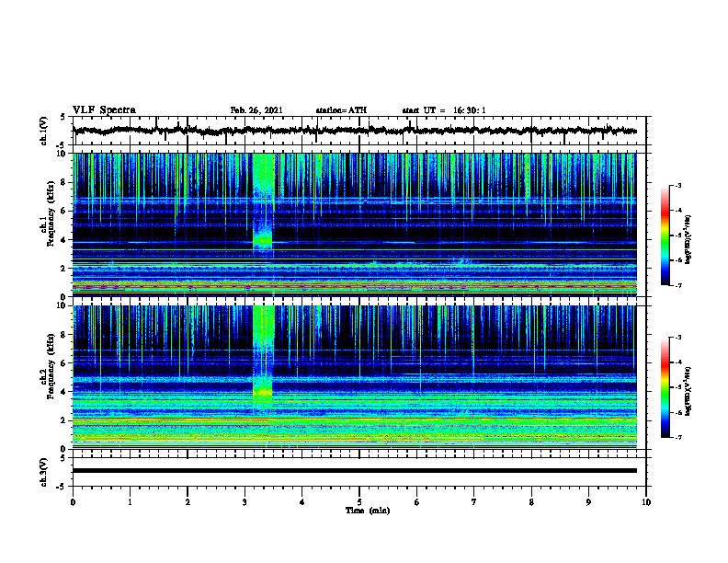Click the ch.1 'Frequency (kHz)' axis label
Image resolution: width=728 pixels, height=563 pixels.
click(x=51, y=214)
